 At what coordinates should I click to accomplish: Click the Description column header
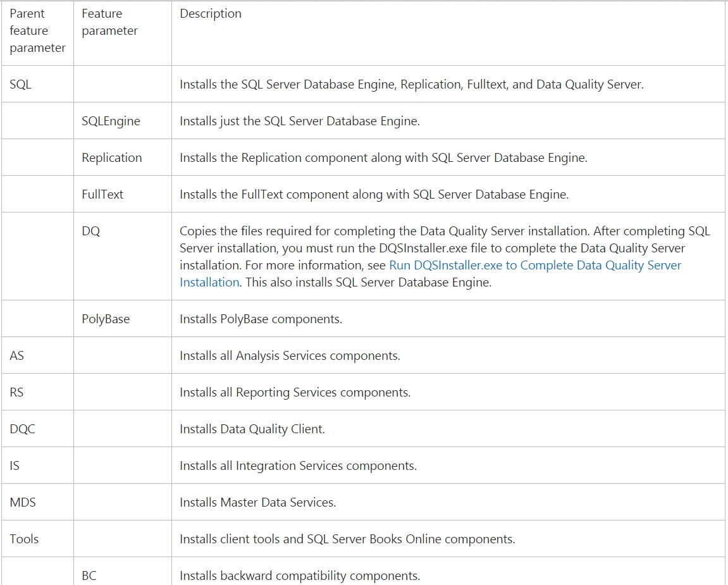click(211, 13)
